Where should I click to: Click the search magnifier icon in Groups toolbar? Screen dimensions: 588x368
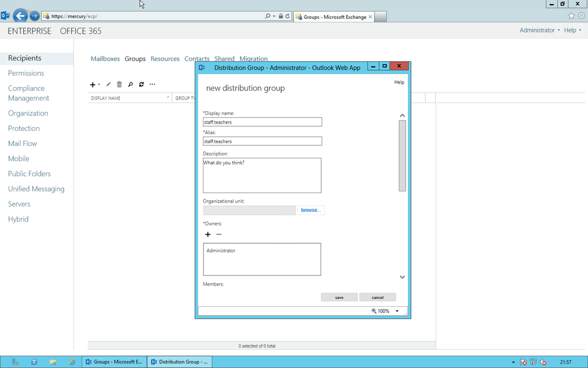click(x=130, y=84)
